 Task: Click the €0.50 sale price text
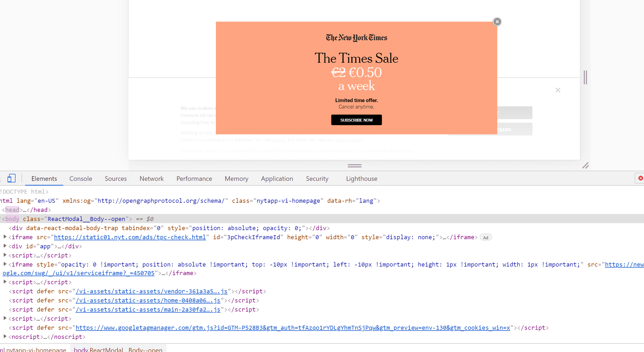click(x=365, y=73)
